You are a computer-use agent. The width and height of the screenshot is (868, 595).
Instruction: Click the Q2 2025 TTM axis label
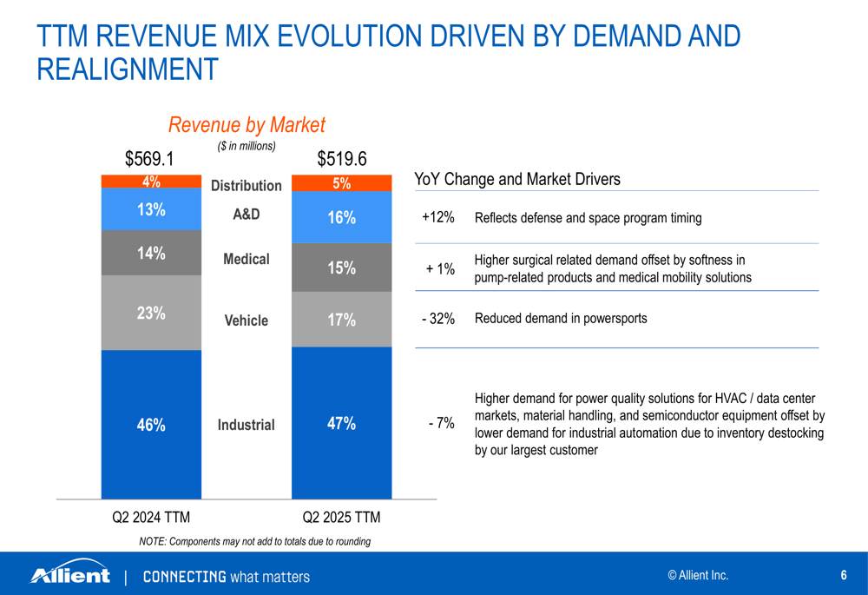point(341,517)
